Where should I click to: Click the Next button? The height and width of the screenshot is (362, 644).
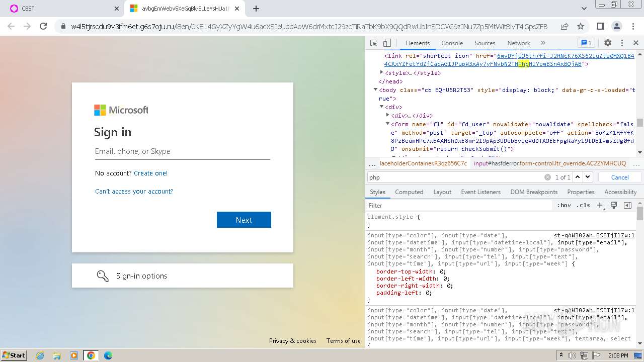tap(244, 220)
